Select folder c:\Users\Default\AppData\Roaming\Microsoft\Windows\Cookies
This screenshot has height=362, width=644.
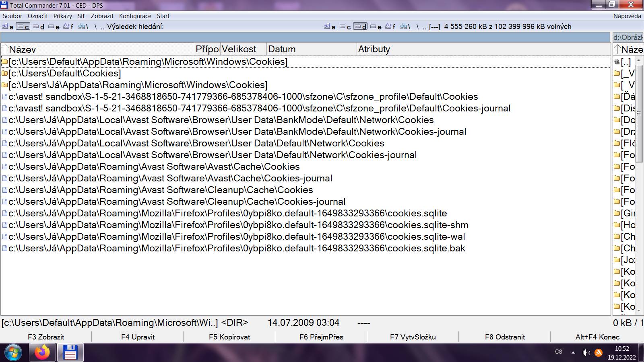click(x=305, y=62)
